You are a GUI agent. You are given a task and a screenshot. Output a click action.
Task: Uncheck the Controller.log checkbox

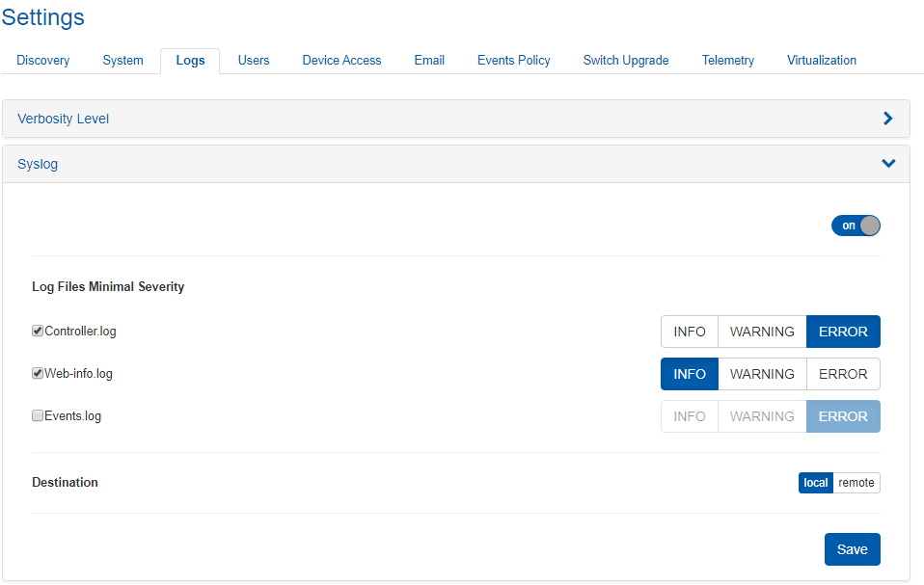point(38,331)
